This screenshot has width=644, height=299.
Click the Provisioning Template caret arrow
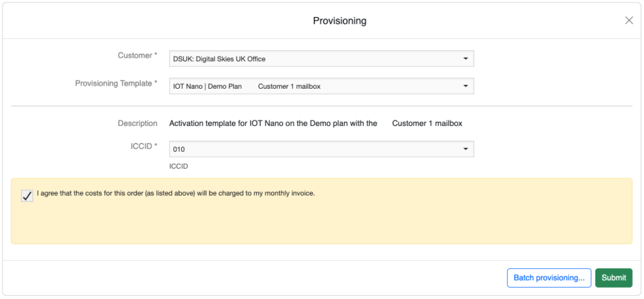click(x=465, y=86)
